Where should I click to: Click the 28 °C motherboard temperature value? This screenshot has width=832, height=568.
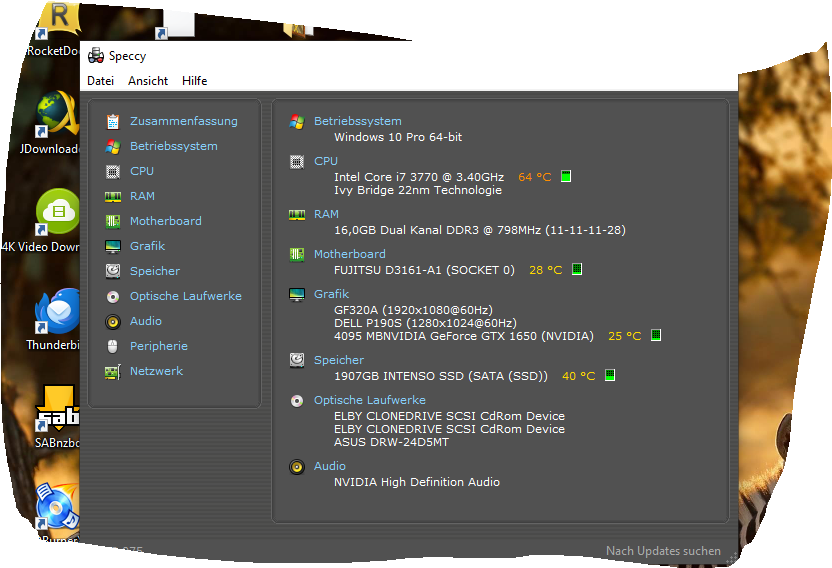pyautogui.click(x=545, y=270)
